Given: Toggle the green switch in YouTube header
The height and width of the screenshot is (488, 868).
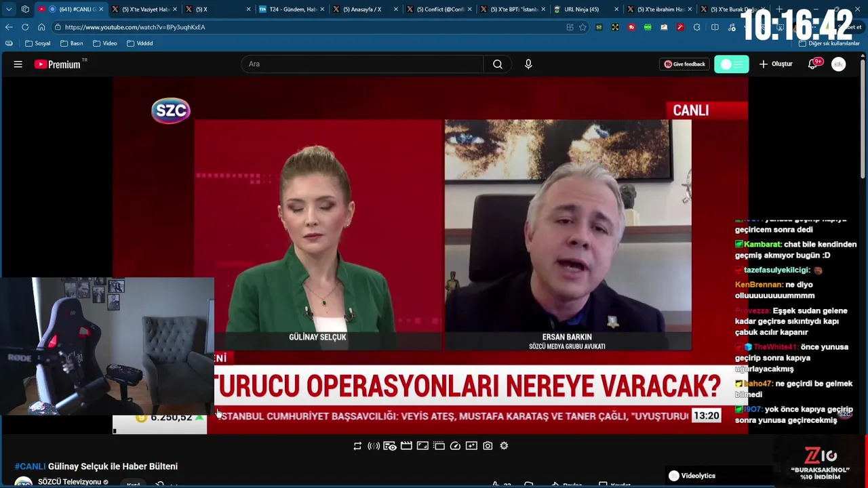Looking at the screenshot, I should [731, 64].
